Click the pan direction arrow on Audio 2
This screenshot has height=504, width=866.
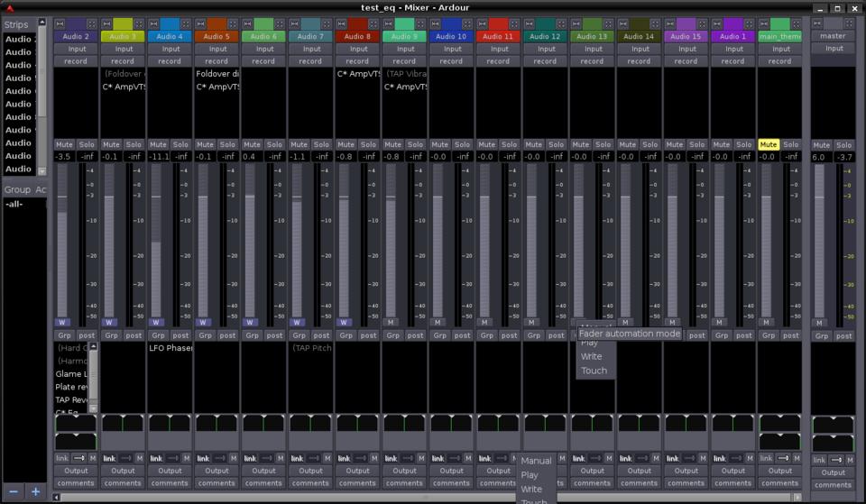pos(78,458)
